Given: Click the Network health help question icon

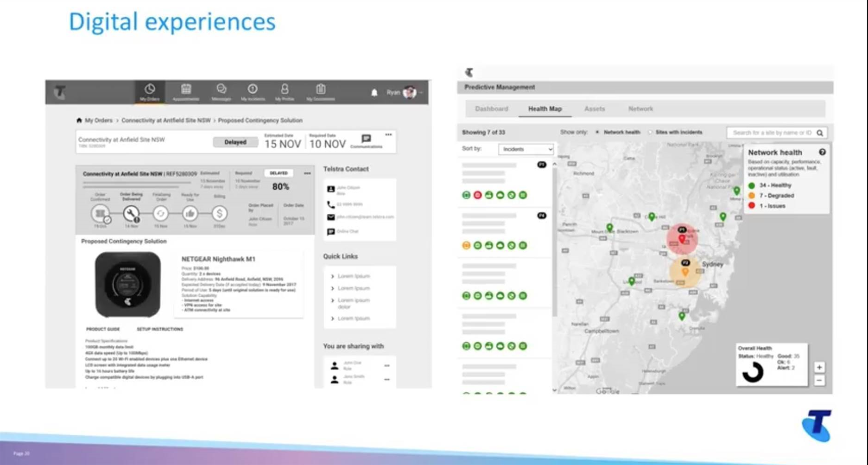Looking at the screenshot, I should pyautogui.click(x=822, y=152).
